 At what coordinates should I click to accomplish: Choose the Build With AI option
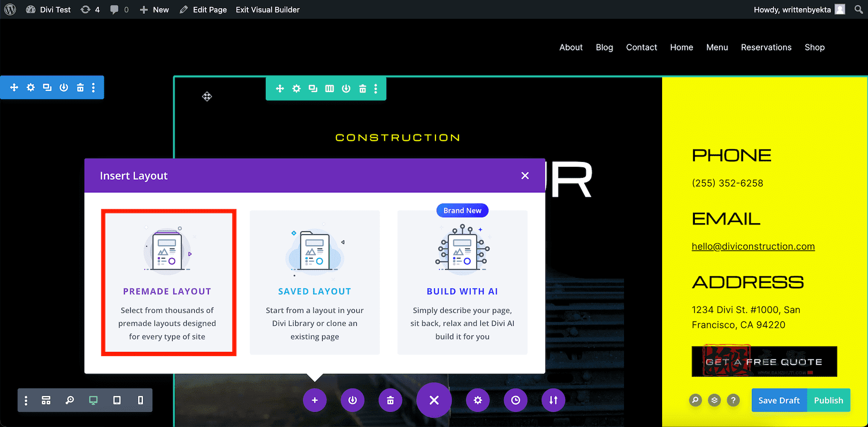click(462, 282)
